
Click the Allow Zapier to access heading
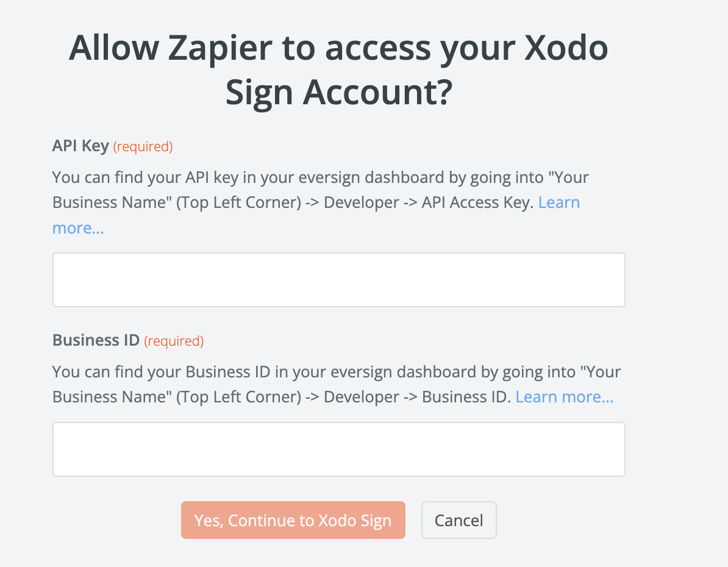[x=338, y=48]
